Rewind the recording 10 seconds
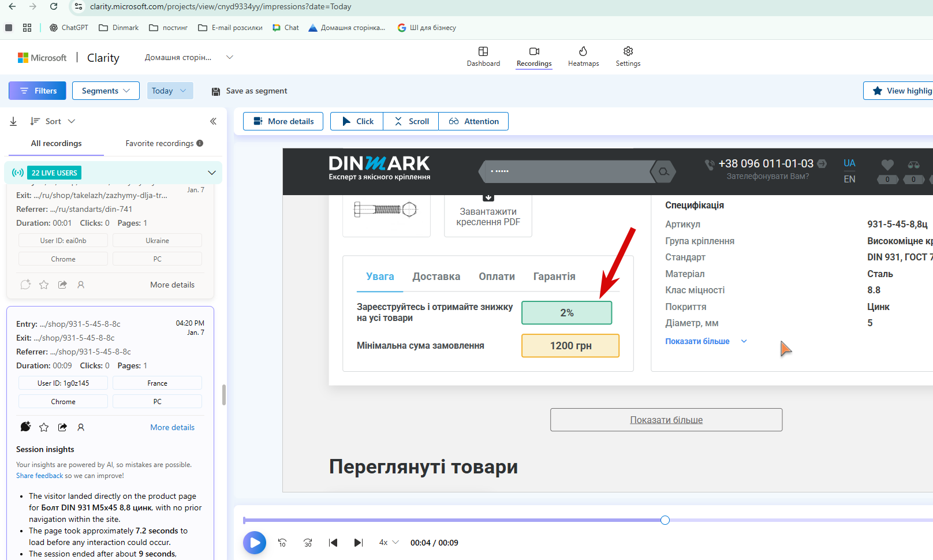Viewport: 933px width, 560px height. [282, 543]
